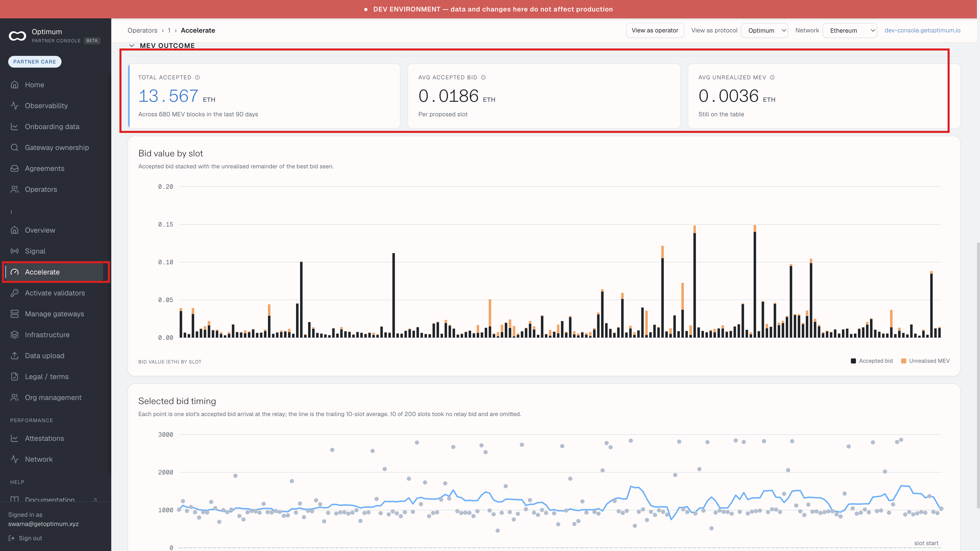This screenshot has width=980, height=551.
Task: Open dev-console.getoptimum.io link
Action: tap(922, 30)
